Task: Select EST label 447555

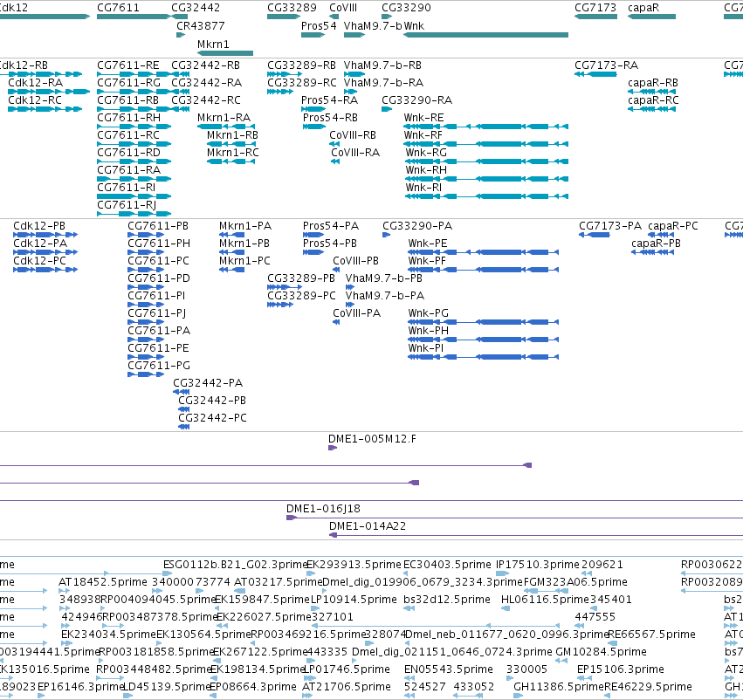Action: [595, 617]
